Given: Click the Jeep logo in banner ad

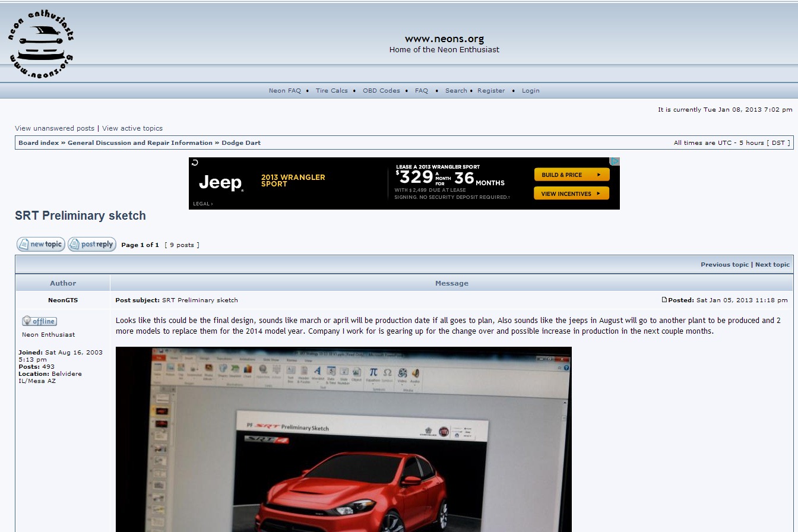Looking at the screenshot, I should [221, 183].
